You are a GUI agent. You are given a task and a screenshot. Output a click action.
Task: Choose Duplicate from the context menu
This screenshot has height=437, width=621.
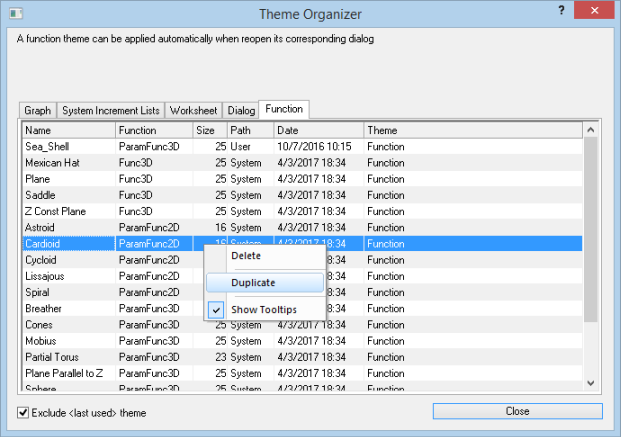[253, 283]
